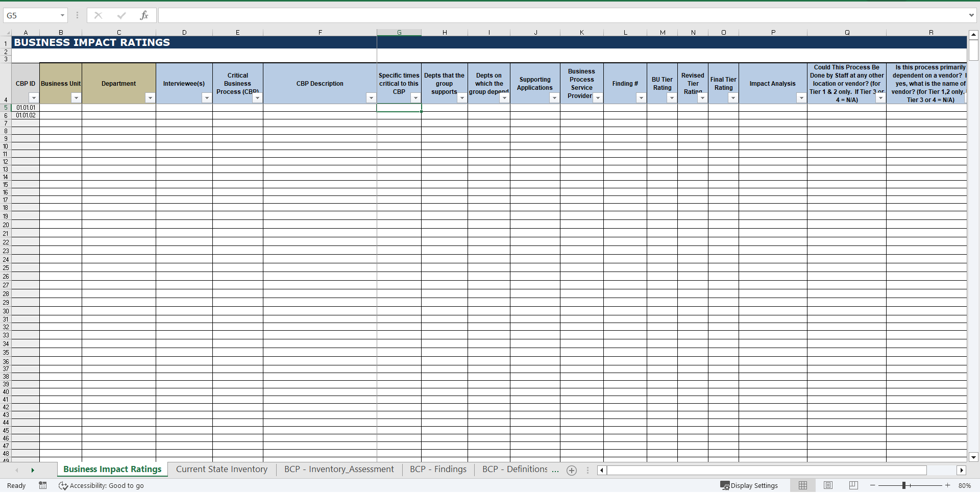
Task: Click the Insert Function (fx) icon
Action: 145,15
